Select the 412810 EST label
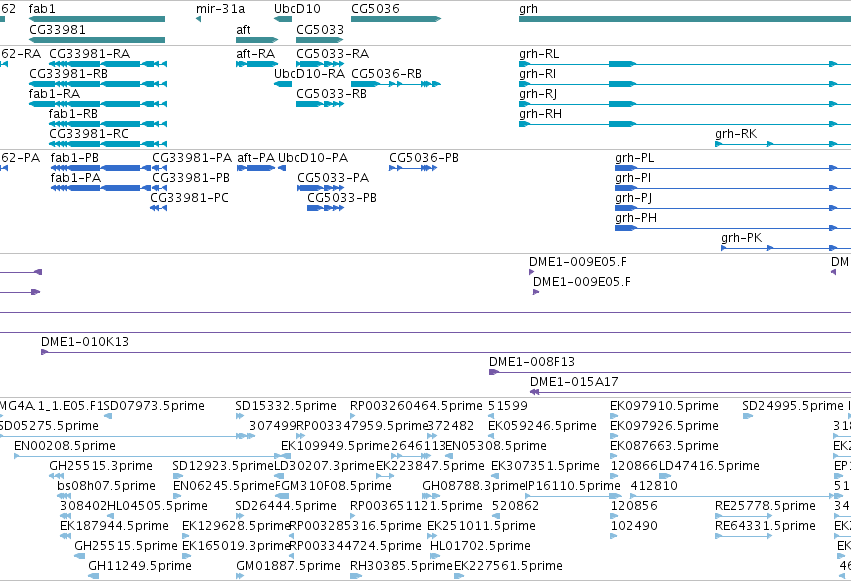Image resolution: width=851 pixels, height=581 pixels. [x=654, y=486]
